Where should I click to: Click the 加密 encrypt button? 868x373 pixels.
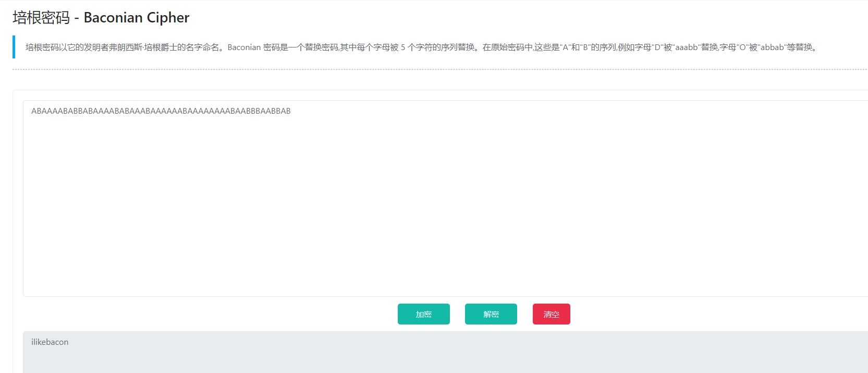[x=423, y=314]
